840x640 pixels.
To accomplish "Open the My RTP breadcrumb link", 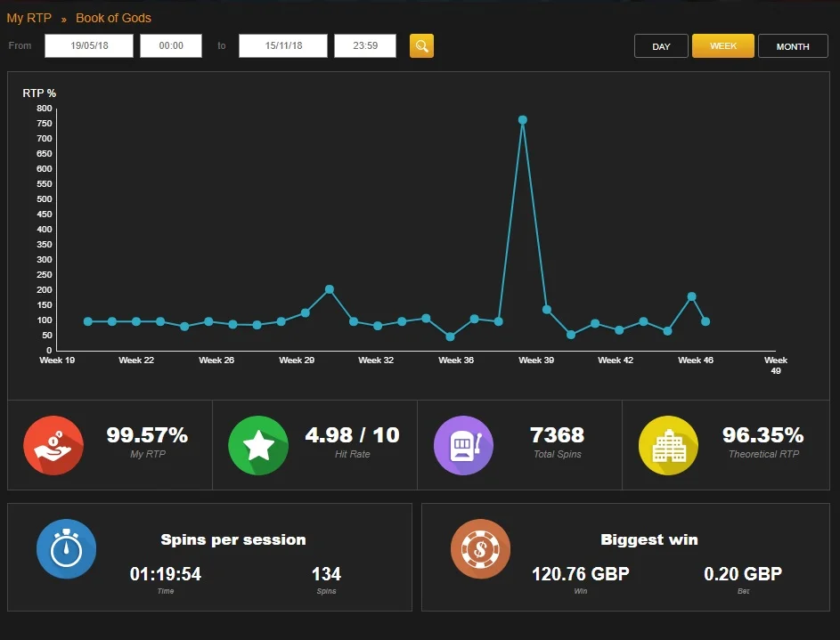I will click(29, 18).
